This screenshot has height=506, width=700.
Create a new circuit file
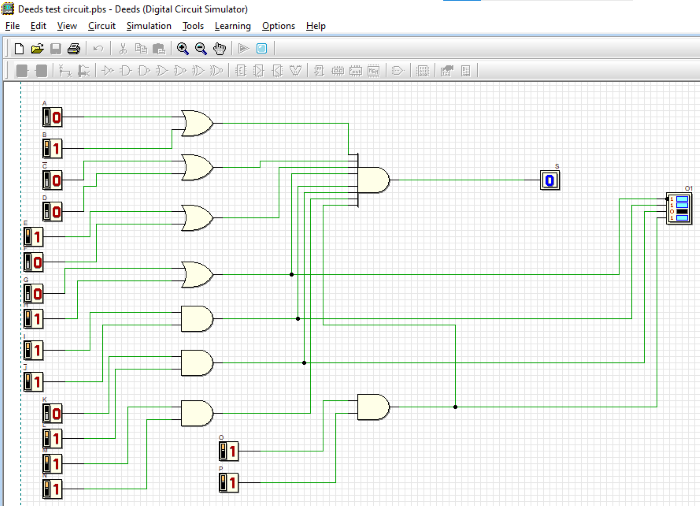pyautogui.click(x=19, y=48)
